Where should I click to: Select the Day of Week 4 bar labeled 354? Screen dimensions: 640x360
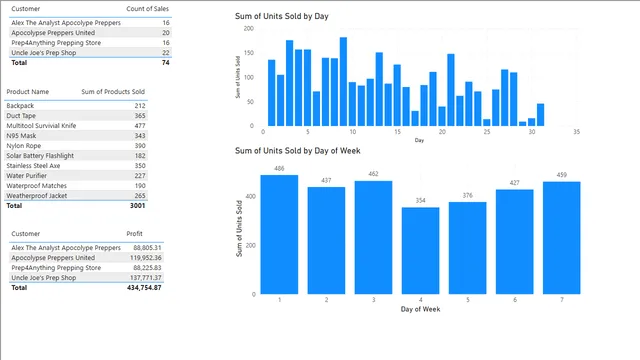(x=420, y=251)
